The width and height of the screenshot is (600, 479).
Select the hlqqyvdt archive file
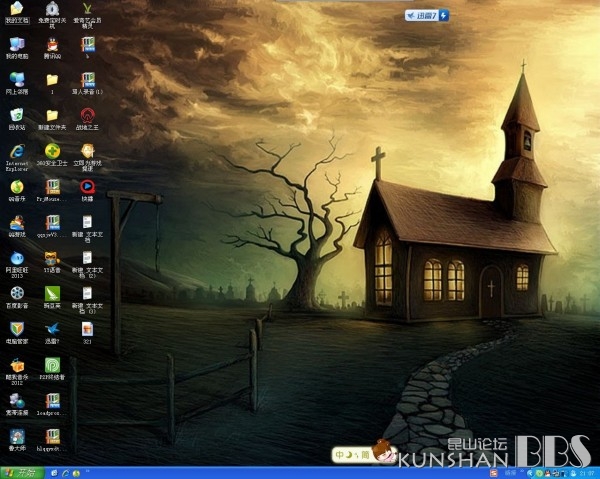pyautogui.click(x=52, y=440)
